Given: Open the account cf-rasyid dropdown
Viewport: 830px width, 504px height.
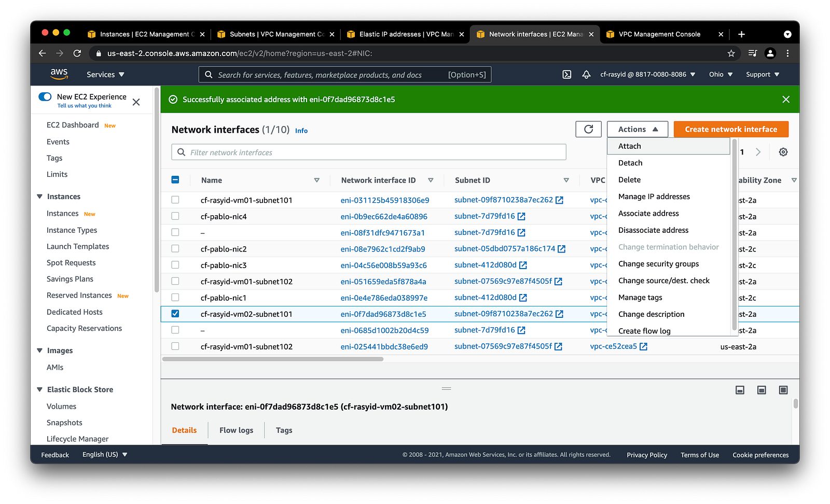Looking at the screenshot, I should click(647, 75).
